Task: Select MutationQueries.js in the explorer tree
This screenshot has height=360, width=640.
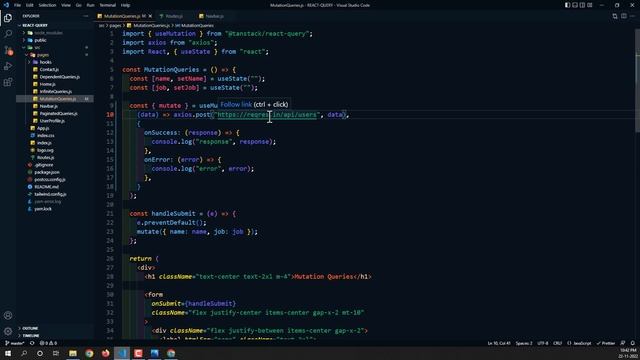Action: point(55,99)
